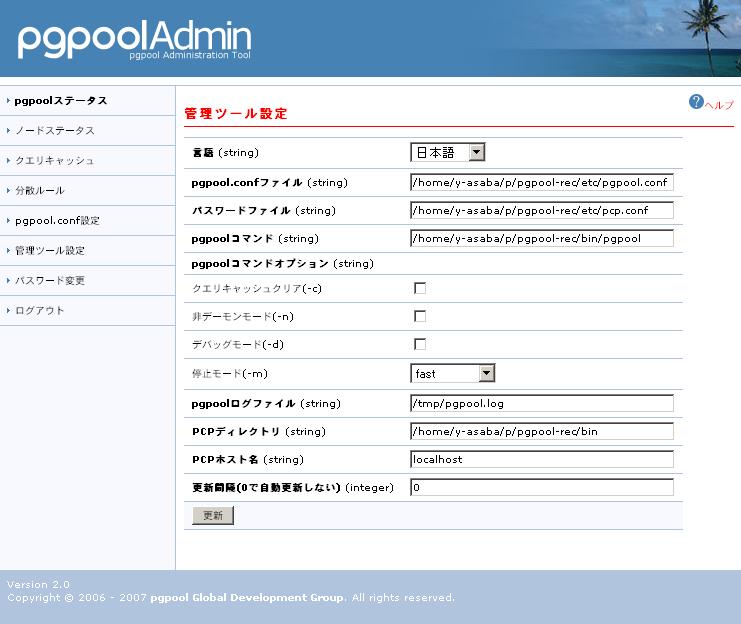Screen dimensions: 741x624
Task: Click the PCPディレクトリ field
Action: click(542, 431)
